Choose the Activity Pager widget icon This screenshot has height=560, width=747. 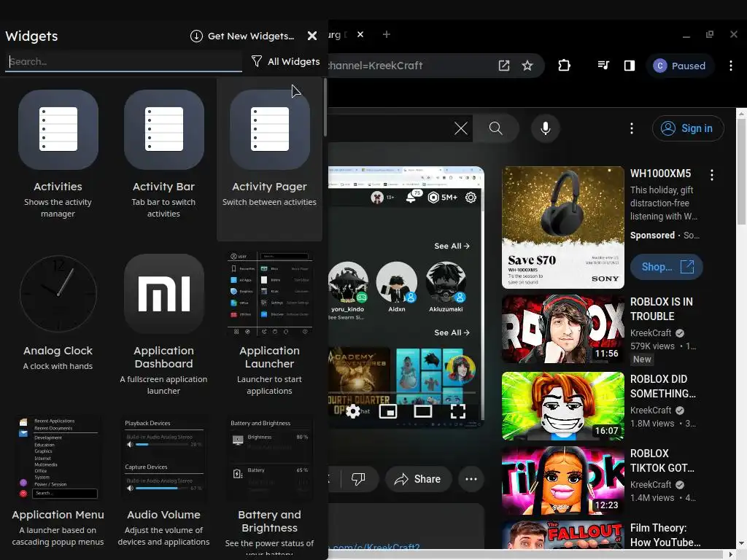(270, 129)
